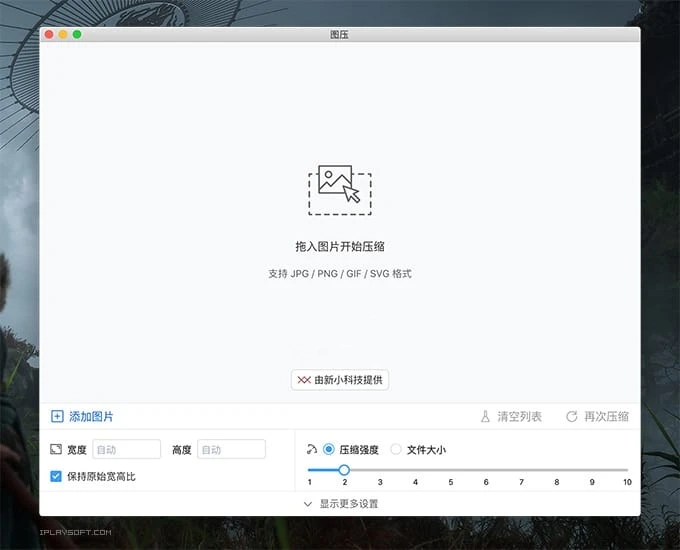Click the 添加图片 button label
The height and width of the screenshot is (550, 680).
pyautogui.click(x=91, y=416)
